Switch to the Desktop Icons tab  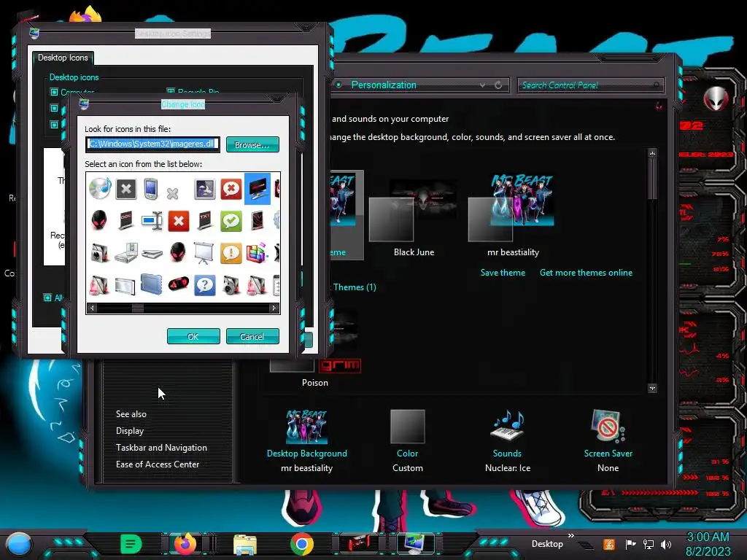(x=63, y=58)
